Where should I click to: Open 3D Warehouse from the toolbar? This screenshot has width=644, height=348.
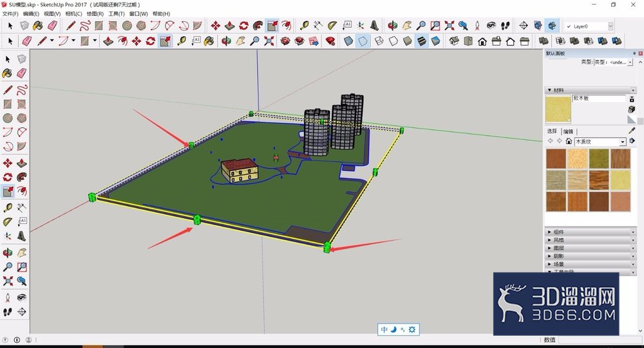tap(285, 41)
